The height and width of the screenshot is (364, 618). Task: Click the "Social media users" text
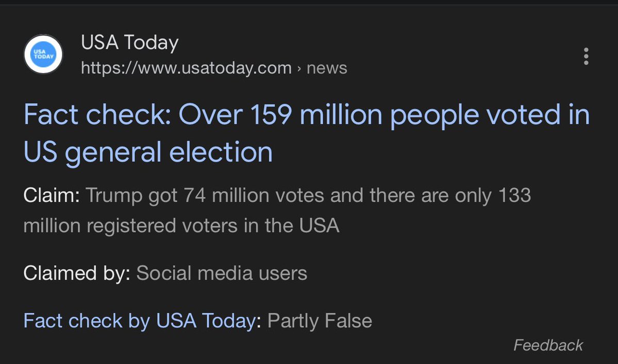[222, 273]
